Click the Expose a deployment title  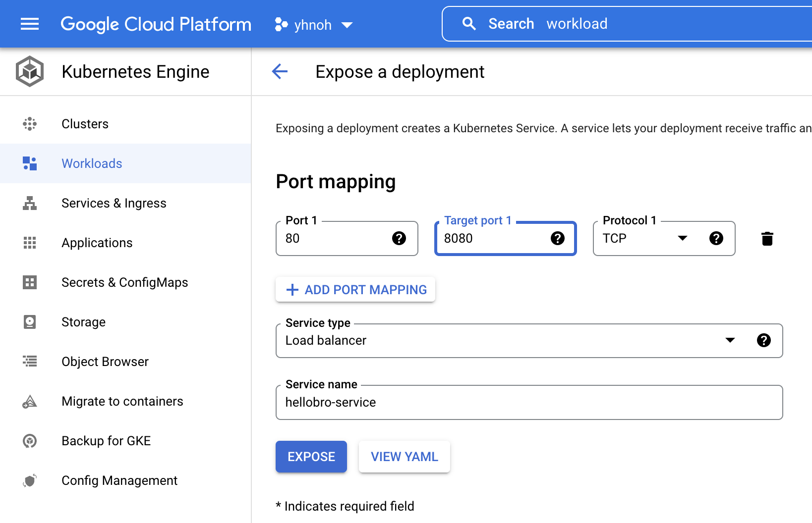coord(400,72)
